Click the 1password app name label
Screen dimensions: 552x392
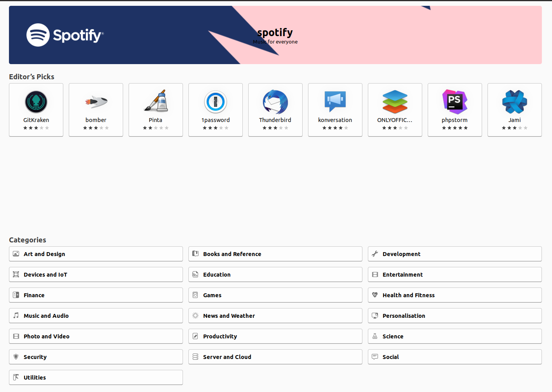point(216,120)
